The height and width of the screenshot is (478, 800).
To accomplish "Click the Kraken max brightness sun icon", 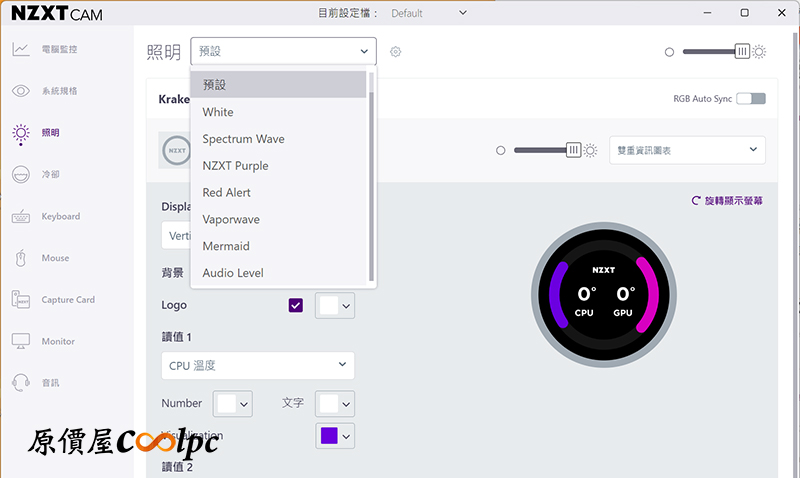I will pyautogui.click(x=590, y=150).
